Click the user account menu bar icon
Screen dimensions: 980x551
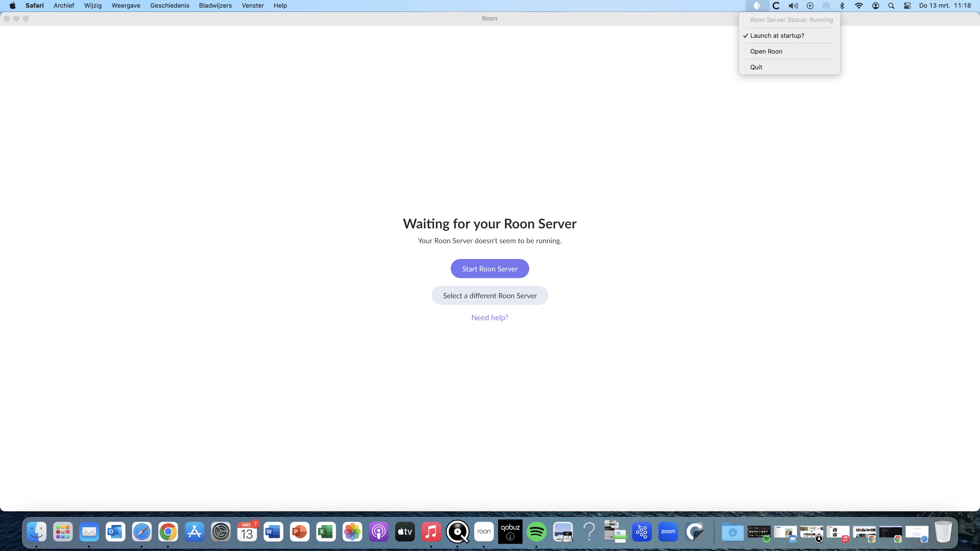pos(875,6)
